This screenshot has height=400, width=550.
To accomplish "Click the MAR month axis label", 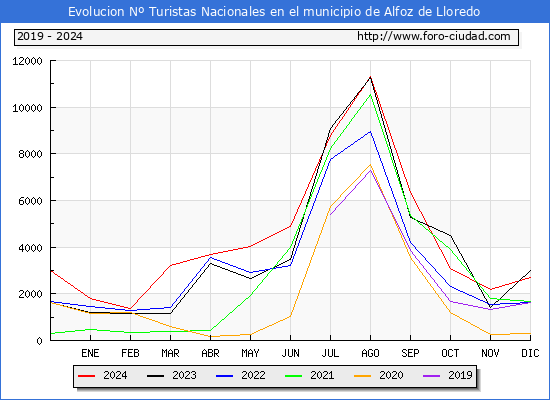I will click(170, 353).
